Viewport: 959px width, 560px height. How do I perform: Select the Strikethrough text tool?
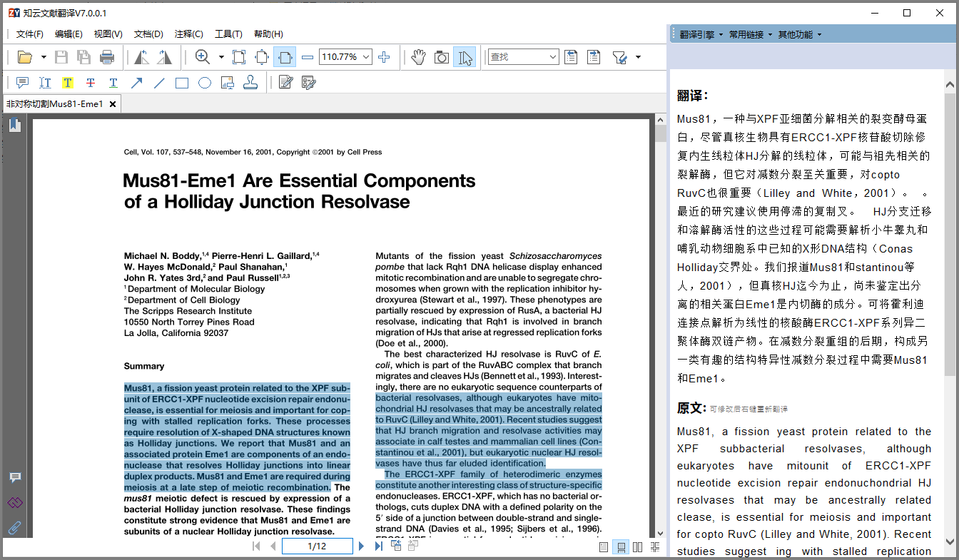click(x=91, y=83)
